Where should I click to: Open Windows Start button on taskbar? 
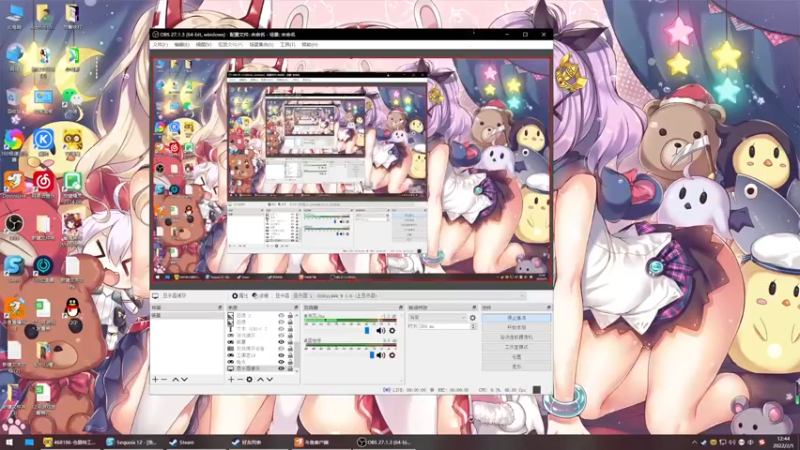(9, 442)
